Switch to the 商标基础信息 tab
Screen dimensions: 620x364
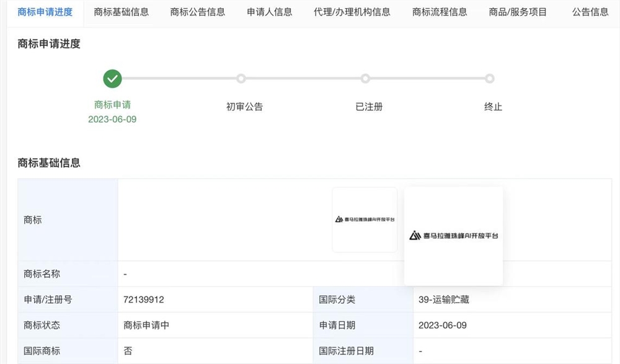pyautogui.click(x=122, y=11)
